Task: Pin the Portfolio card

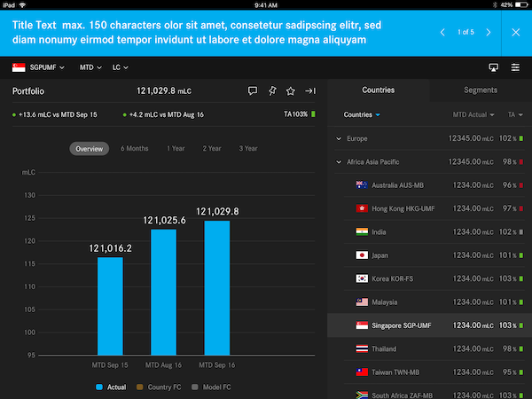Action: tap(272, 90)
